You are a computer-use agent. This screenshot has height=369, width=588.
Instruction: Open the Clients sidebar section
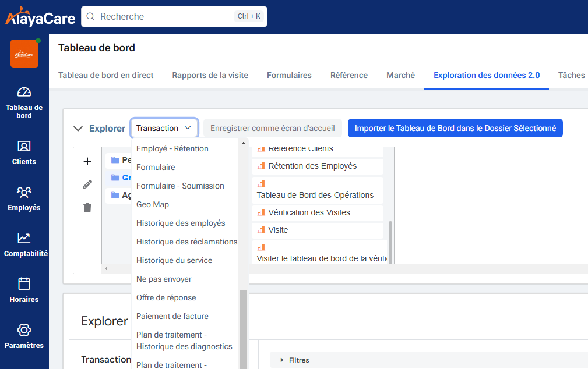click(24, 153)
